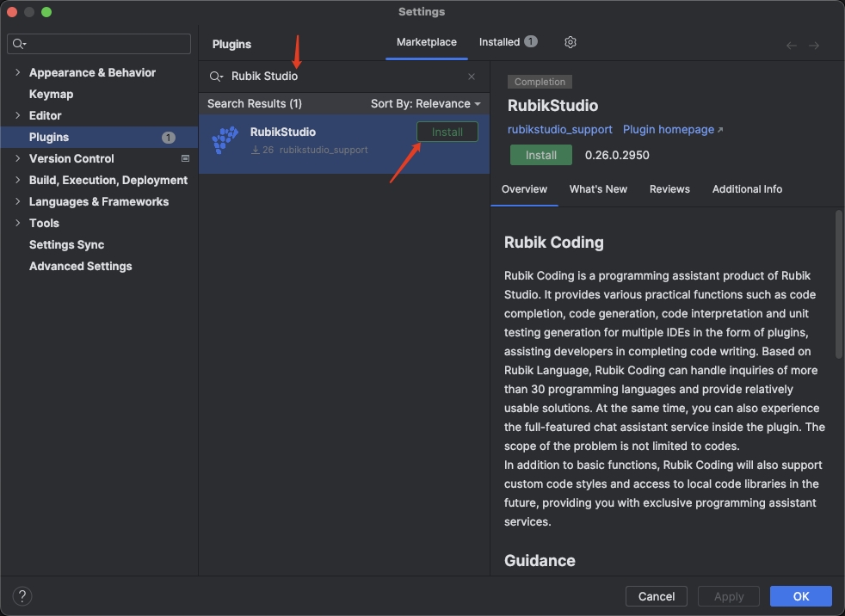Click the version number 0.26.0.2950
The width and height of the screenshot is (845, 616).
coord(617,155)
